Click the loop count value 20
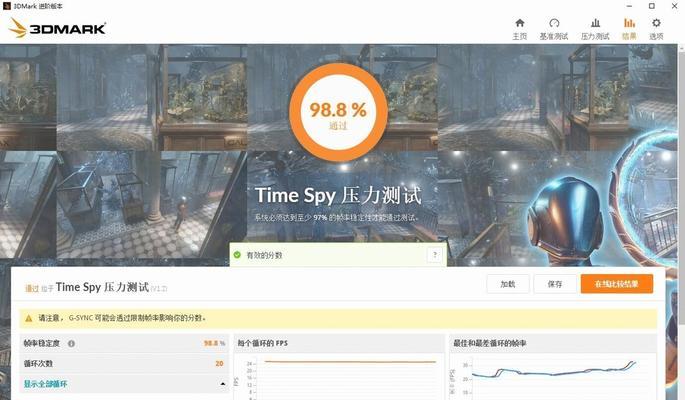 (219, 363)
